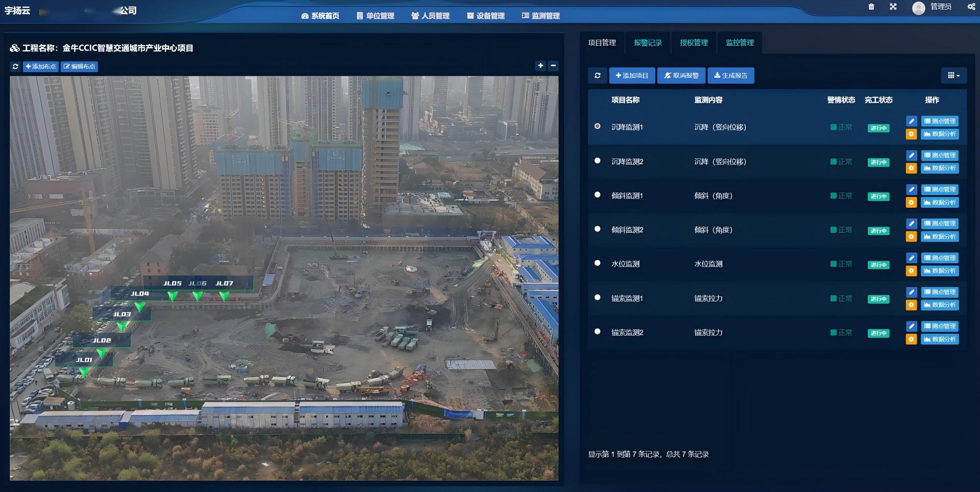Image resolution: width=980 pixels, height=492 pixels.
Task: Select the radio button for 沉降监测2
Action: [596, 161]
